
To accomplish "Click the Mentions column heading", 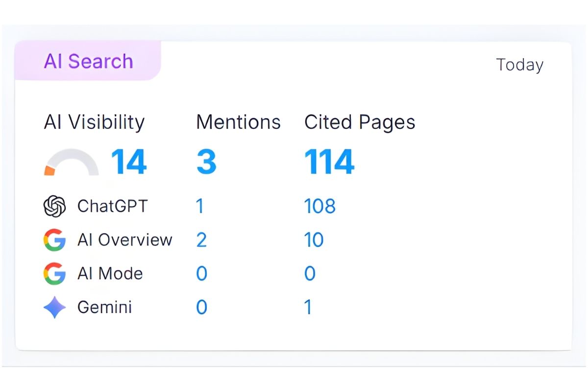I will 238,122.
